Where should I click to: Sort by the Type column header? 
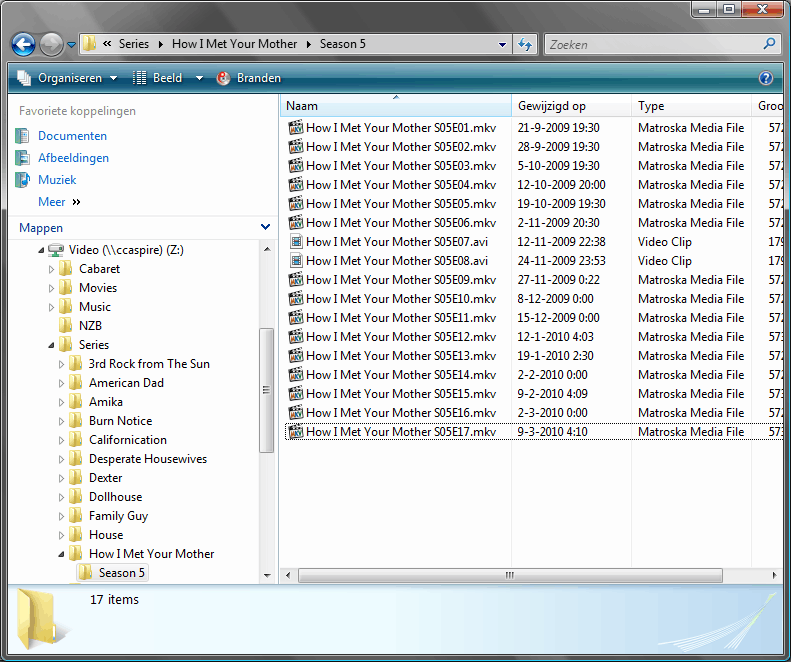click(691, 106)
